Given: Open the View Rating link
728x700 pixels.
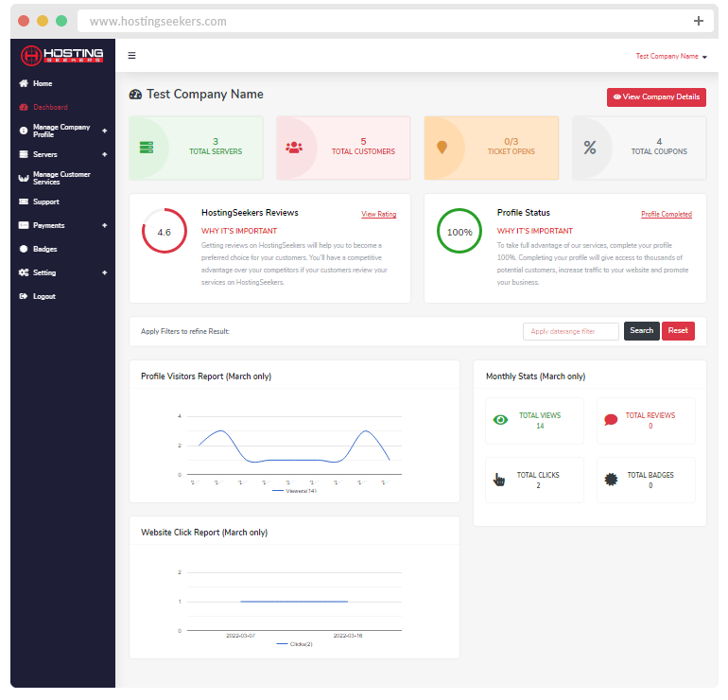Looking at the screenshot, I should pyautogui.click(x=378, y=214).
